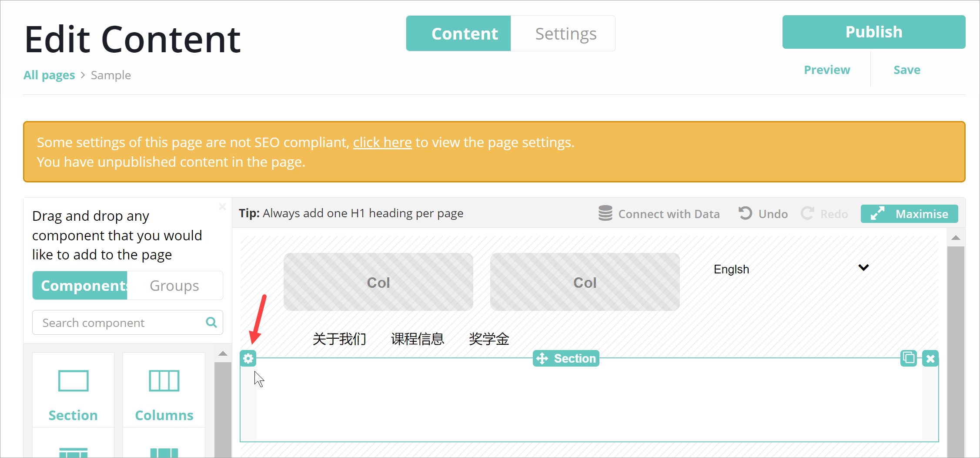Duplicate the selected Section
980x458 pixels.
[908, 358]
